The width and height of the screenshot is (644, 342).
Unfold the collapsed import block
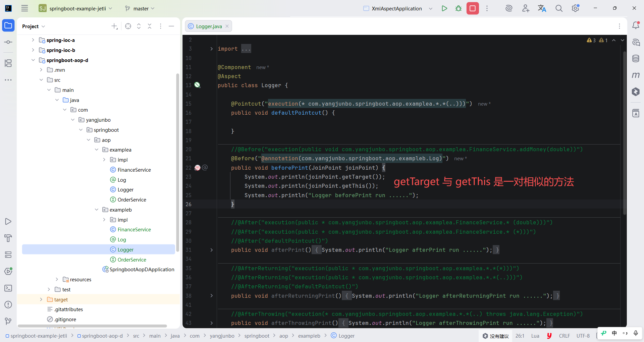[x=211, y=49]
